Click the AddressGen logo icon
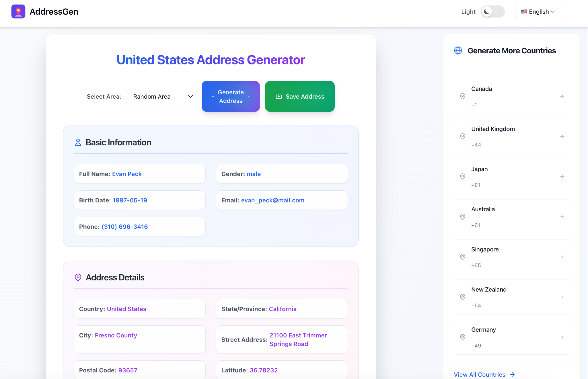Image resolution: width=588 pixels, height=379 pixels. 18,11
